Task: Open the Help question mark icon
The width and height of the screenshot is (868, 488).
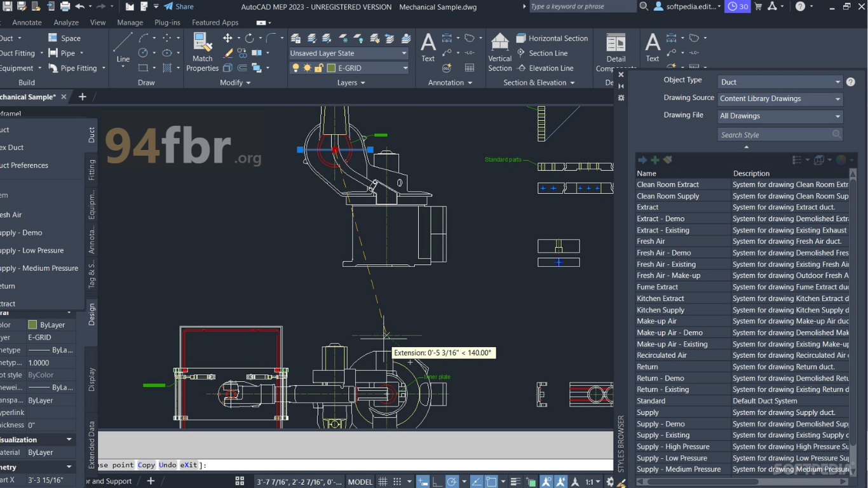Action: pyautogui.click(x=800, y=6)
